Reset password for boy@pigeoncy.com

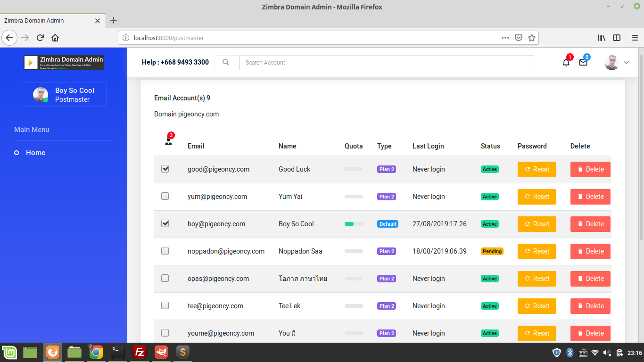click(537, 224)
